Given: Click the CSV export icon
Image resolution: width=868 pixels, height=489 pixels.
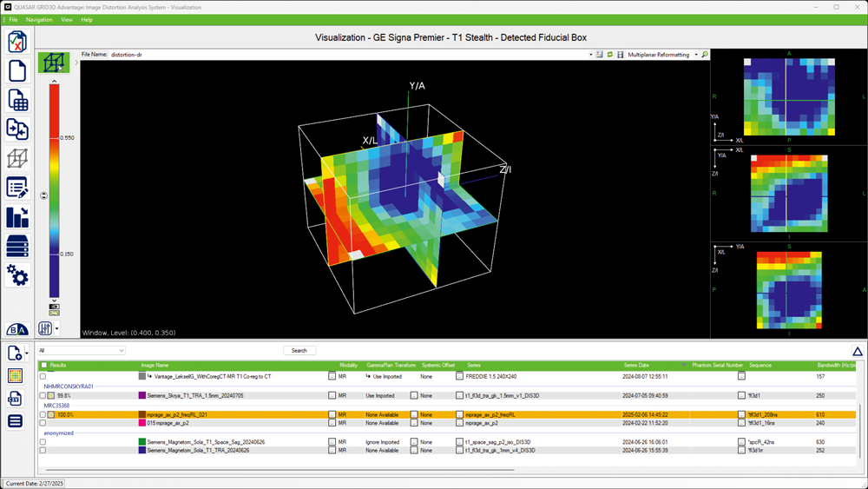Looking at the screenshot, I should (x=15, y=399).
